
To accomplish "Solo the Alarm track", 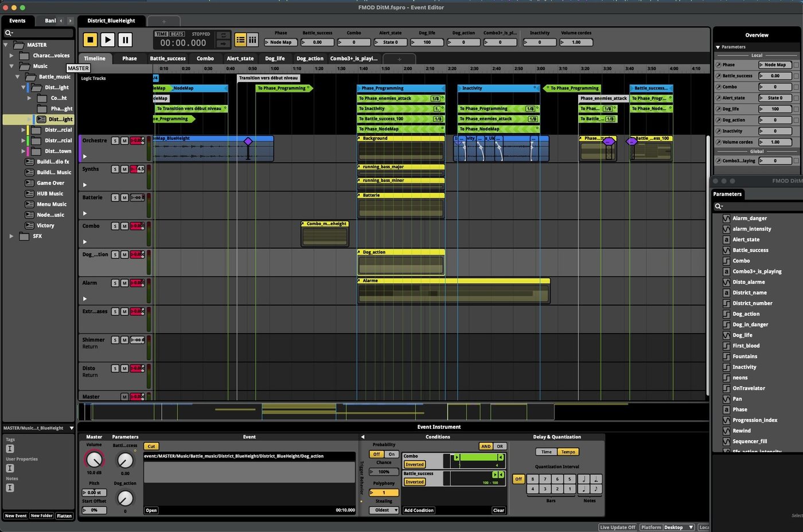I will 115,283.
